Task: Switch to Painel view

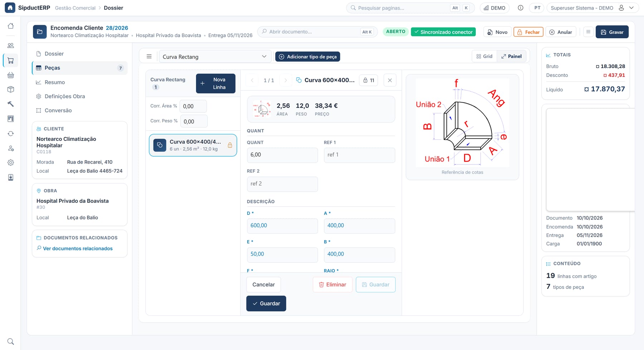Action: pyautogui.click(x=511, y=56)
